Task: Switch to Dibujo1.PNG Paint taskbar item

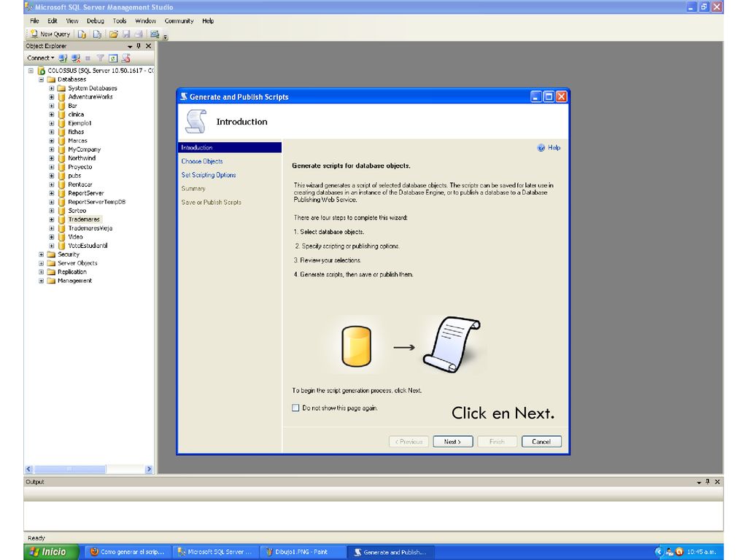Action: (x=303, y=552)
